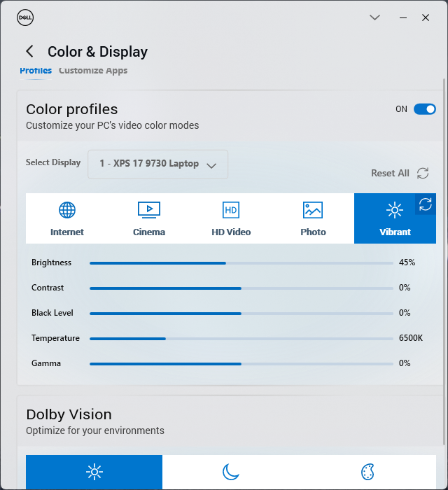The height and width of the screenshot is (490, 448).
Task: Select the Dolby Vision vivid palette mode
Action: (367, 472)
